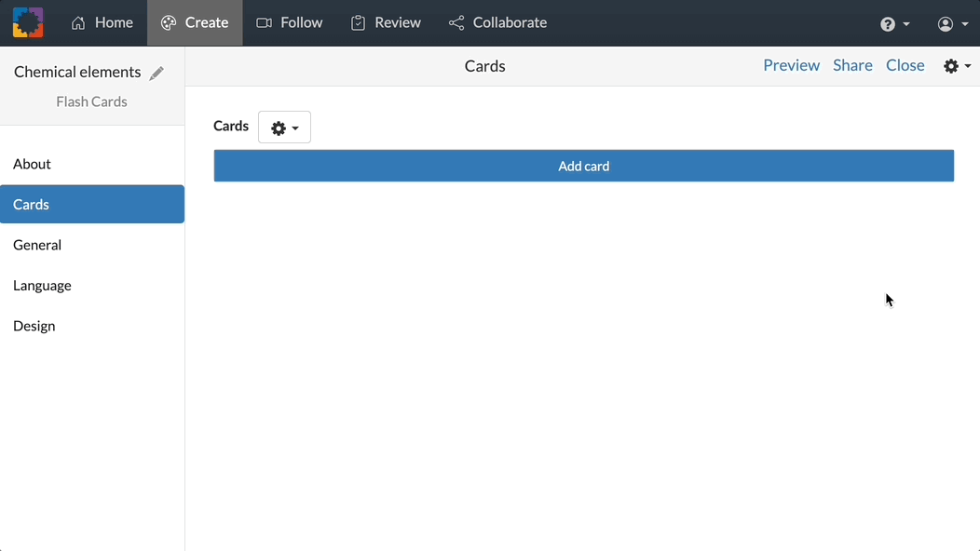
Task: Open the Preview link
Action: (791, 64)
